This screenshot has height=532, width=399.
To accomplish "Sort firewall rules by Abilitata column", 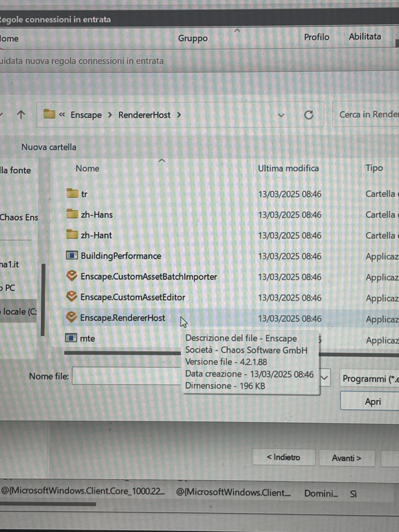I will coord(365,37).
